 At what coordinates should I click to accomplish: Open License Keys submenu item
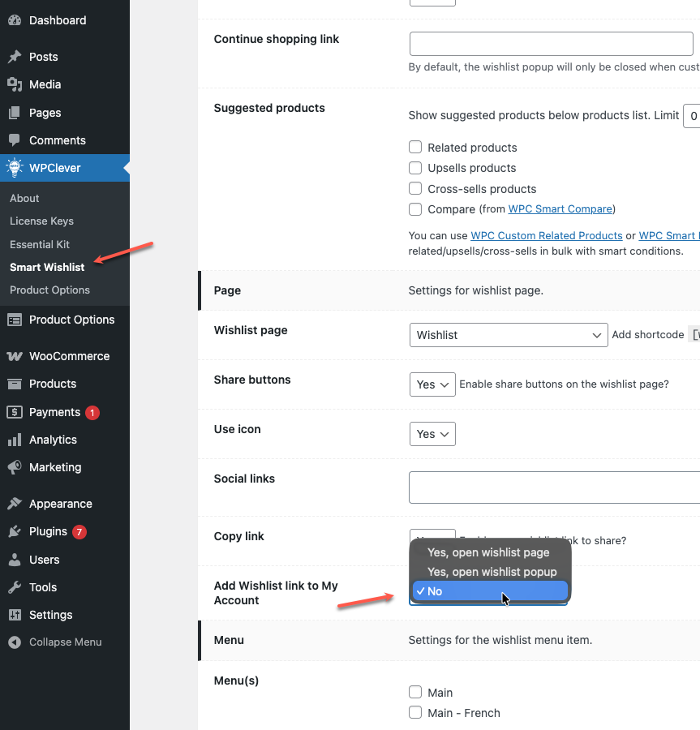[x=41, y=221]
